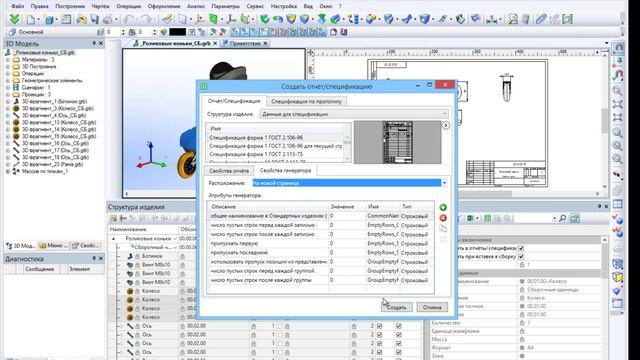This screenshot has height=360, width=640.
Task: Toggle include in отчёты/спецификации checkbox
Action: (x=521, y=248)
